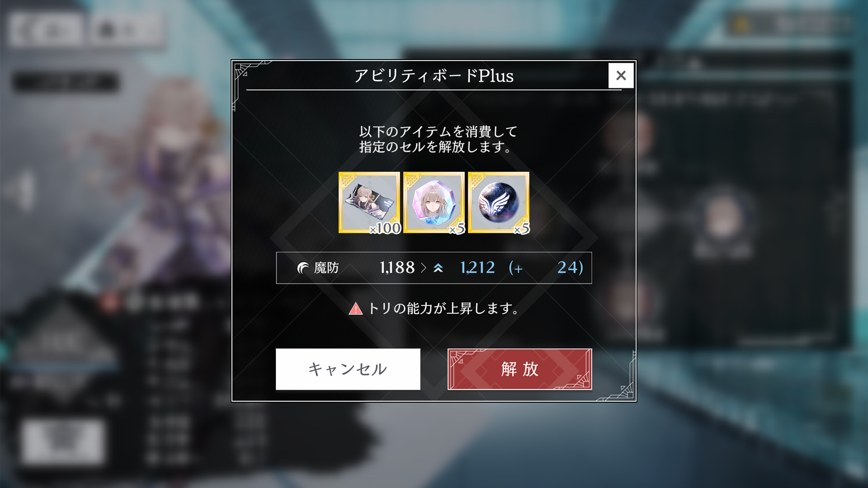Click the アビリティボードPlus dialog title
Image resolution: width=868 pixels, height=488 pixels.
[434, 75]
